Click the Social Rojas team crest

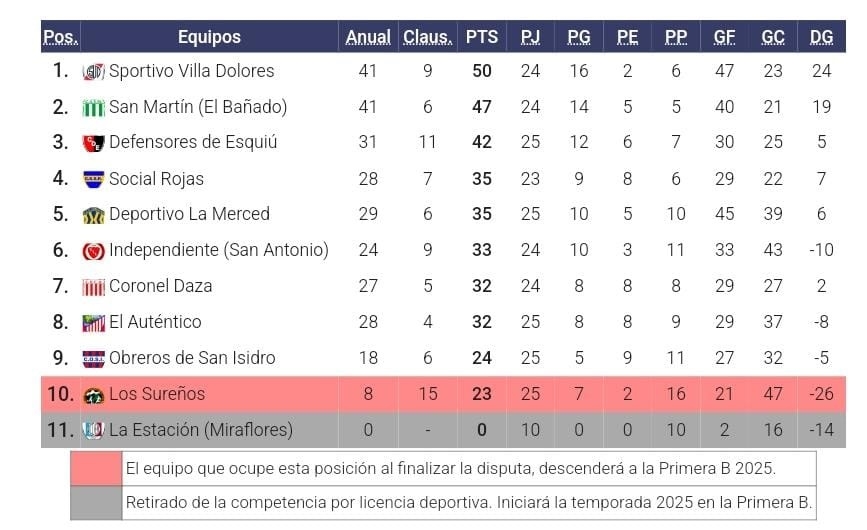[x=94, y=179]
